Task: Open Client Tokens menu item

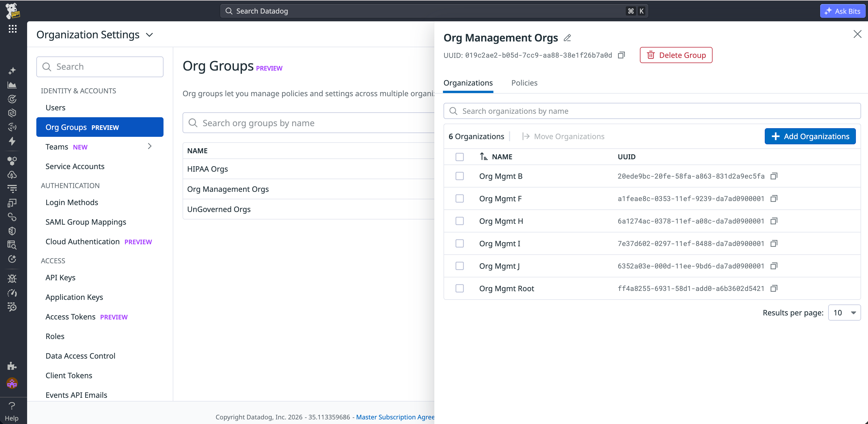Action: (x=100, y=376)
